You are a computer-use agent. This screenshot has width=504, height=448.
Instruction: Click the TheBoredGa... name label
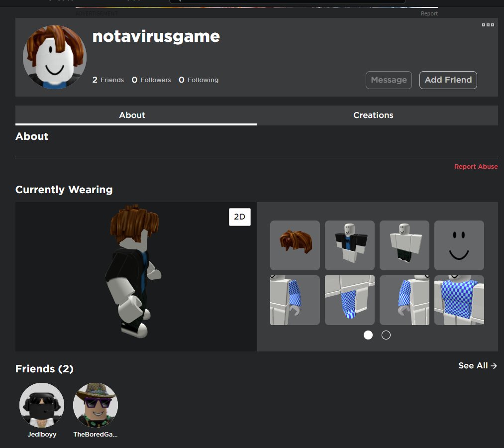[x=96, y=434]
